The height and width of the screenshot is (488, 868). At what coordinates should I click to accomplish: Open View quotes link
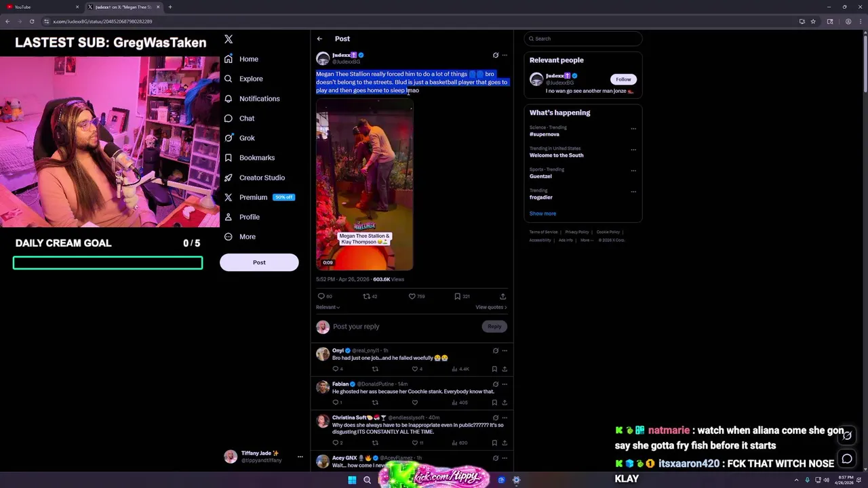coord(491,307)
